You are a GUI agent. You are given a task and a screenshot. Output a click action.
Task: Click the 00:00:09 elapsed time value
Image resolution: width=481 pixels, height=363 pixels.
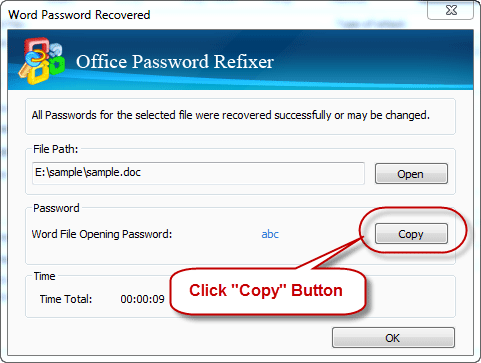pyautogui.click(x=142, y=299)
